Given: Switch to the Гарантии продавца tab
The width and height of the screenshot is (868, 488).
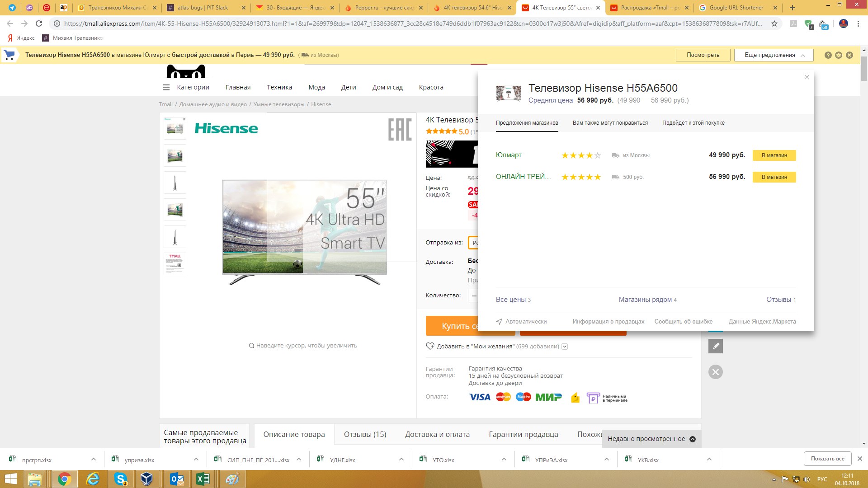Looking at the screenshot, I should click(x=523, y=435).
